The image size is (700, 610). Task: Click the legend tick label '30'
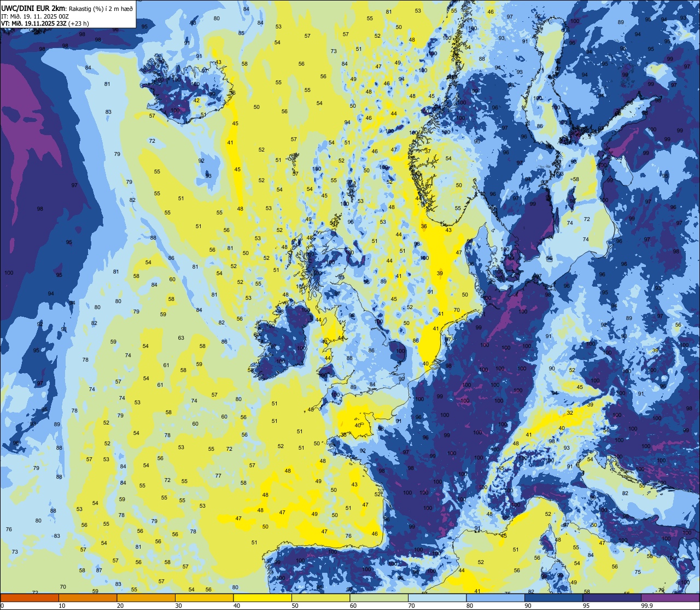click(179, 606)
